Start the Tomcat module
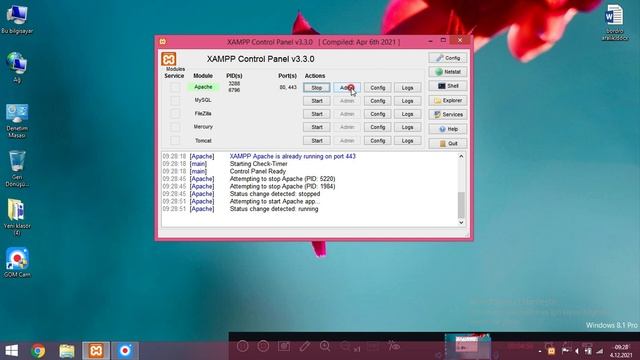This screenshot has height=360, width=640. (x=317, y=140)
